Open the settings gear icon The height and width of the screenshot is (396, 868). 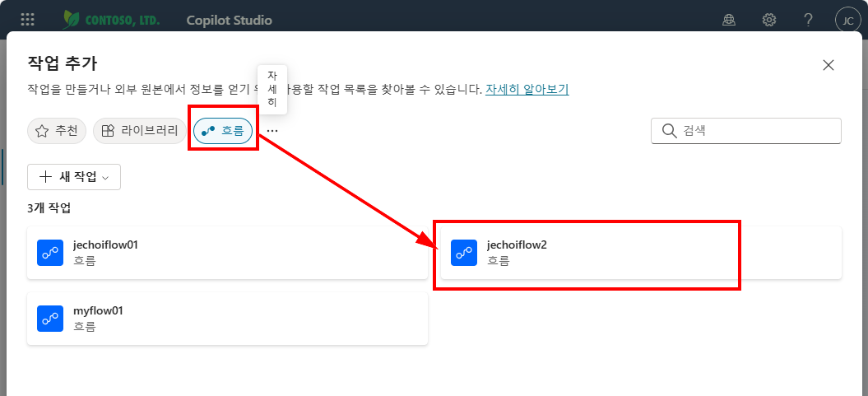pos(769,21)
